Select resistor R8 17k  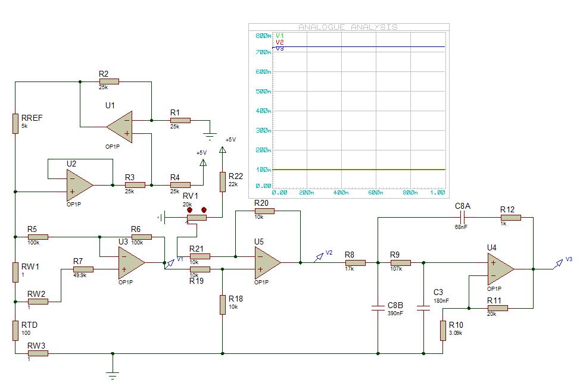[x=355, y=263]
